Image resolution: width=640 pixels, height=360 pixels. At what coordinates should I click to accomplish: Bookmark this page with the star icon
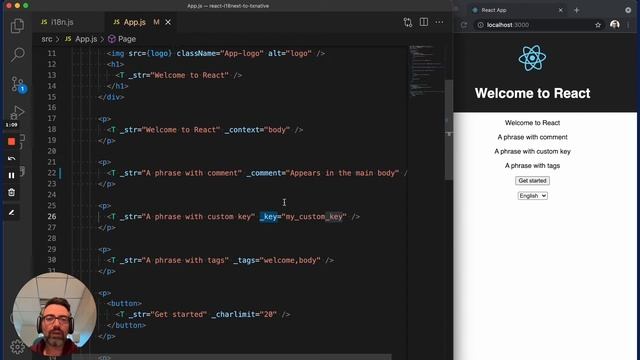pyautogui.click(x=598, y=25)
